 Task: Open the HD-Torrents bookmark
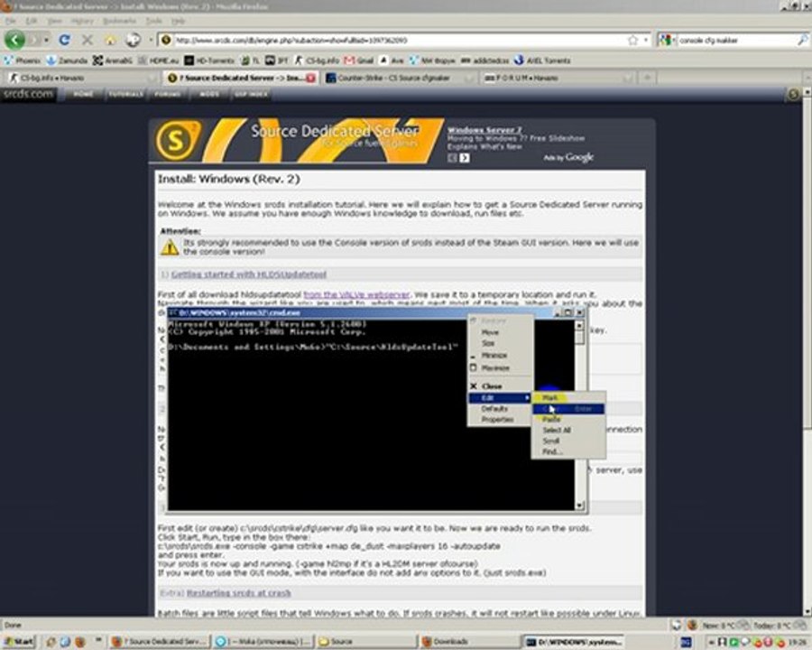209,60
